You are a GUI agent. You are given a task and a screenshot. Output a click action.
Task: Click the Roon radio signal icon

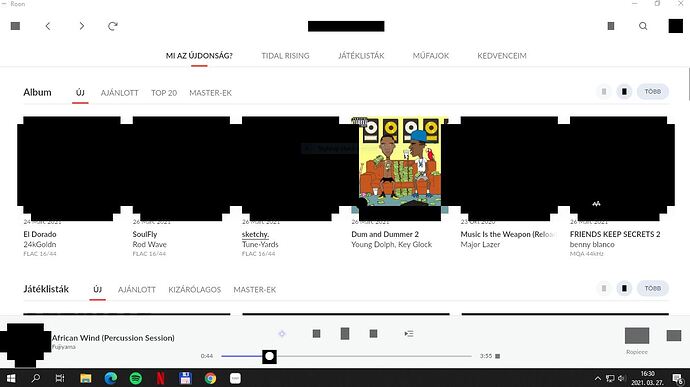pyautogui.click(x=282, y=334)
